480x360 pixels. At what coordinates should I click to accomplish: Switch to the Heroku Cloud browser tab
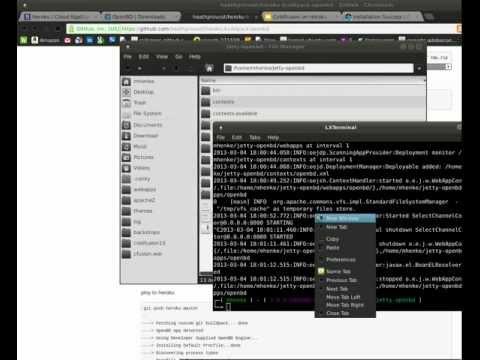60,17
